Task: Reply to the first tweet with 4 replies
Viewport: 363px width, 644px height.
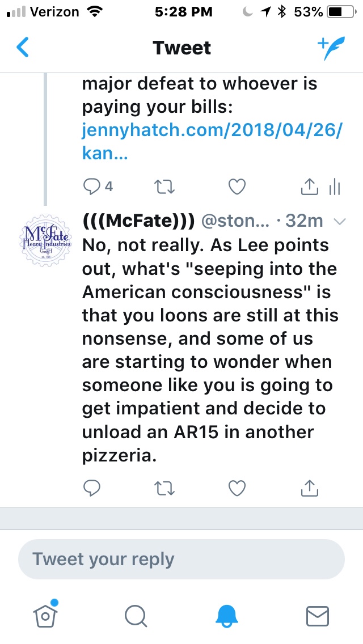Action: point(91,187)
